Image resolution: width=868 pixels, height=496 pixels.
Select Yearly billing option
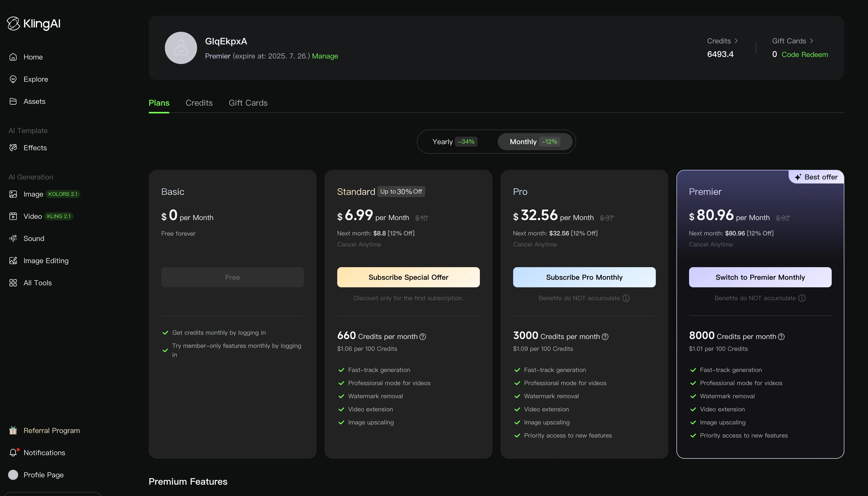(x=455, y=142)
